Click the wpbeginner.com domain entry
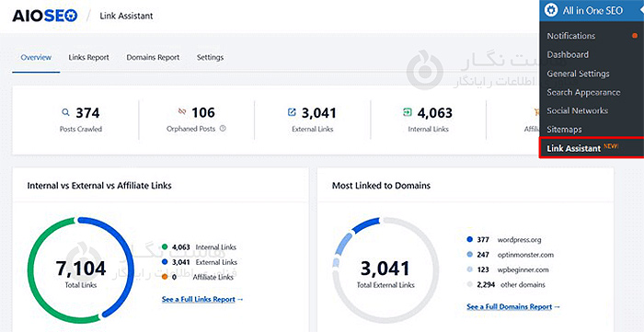The image size is (644, 332). [523, 269]
